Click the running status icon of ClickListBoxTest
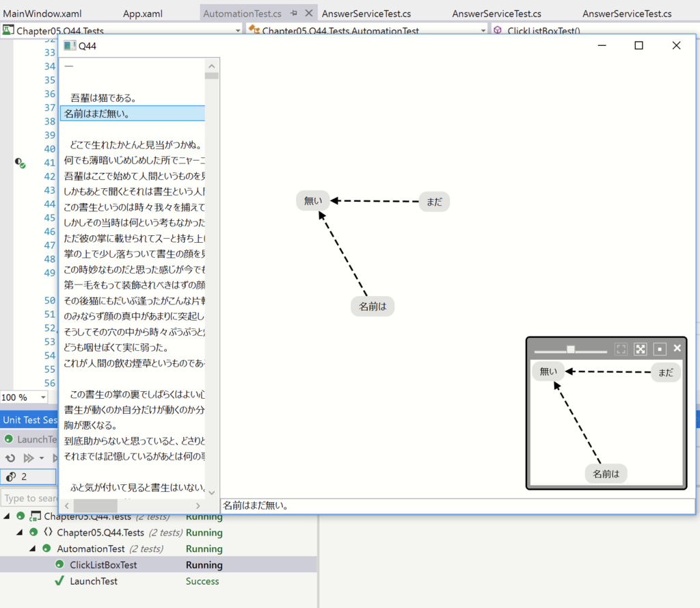 coord(59,564)
